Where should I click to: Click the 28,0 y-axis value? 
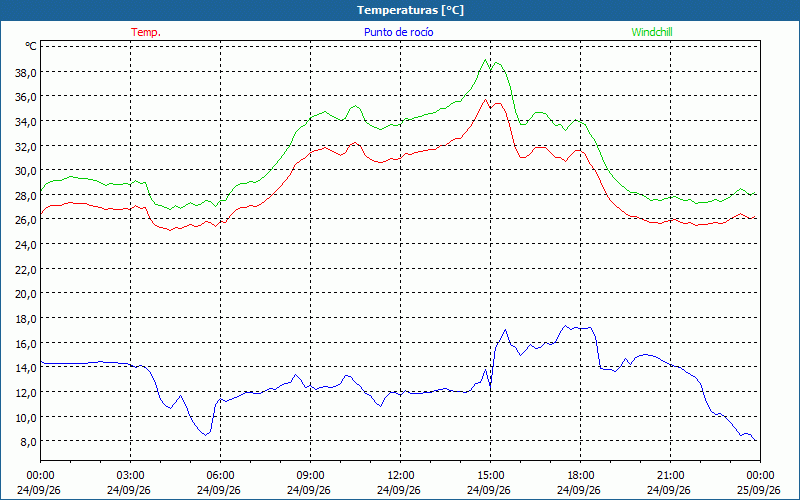click(27, 195)
